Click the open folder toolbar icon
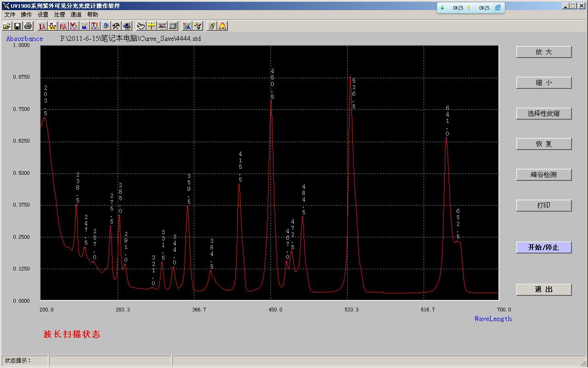Image resolution: width=588 pixels, height=368 pixels. click(7, 26)
